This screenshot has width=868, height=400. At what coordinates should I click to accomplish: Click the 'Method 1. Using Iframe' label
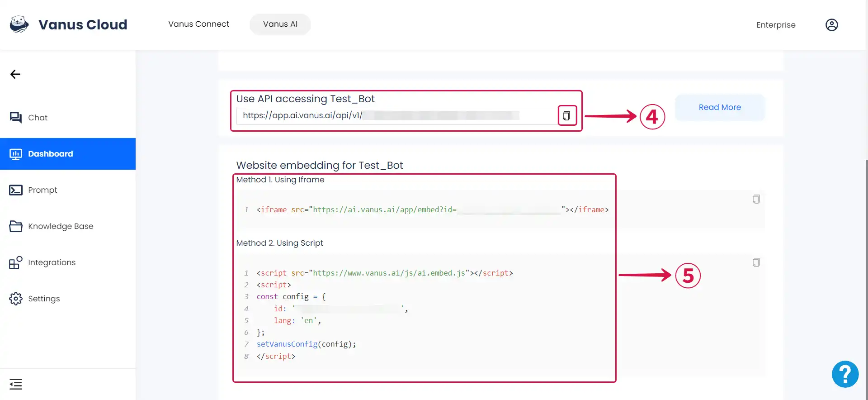280,180
